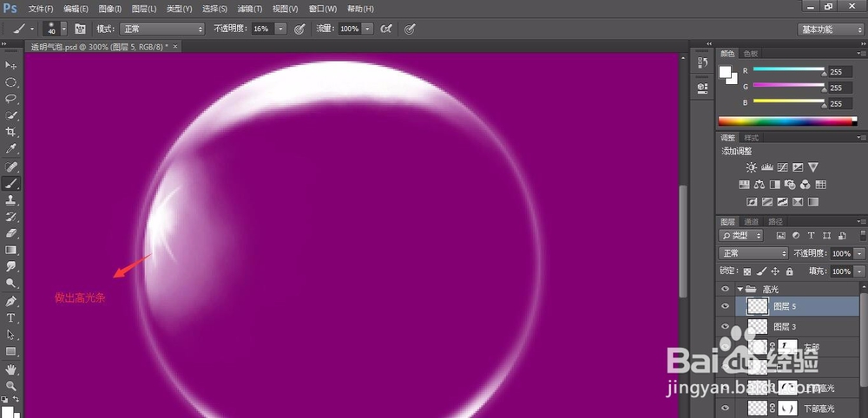The width and height of the screenshot is (868, 418).
Task: Open the layer 不透明度 dropdown arrow
Action: pos(858,253)
